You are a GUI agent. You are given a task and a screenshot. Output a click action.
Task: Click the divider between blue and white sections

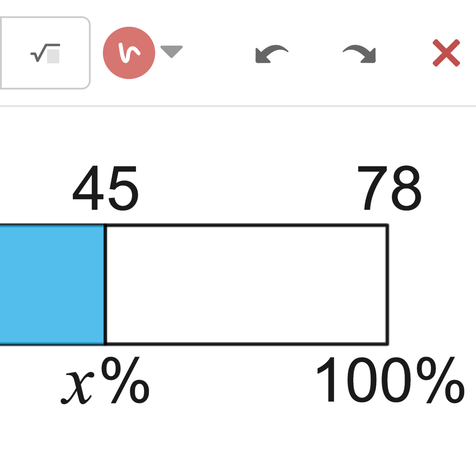pos(105,285)
